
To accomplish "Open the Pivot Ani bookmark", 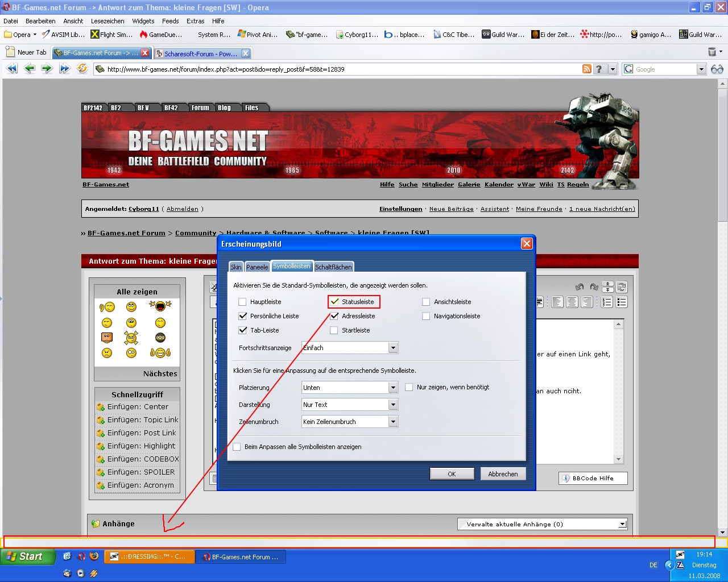I will (x=258, y=35).
